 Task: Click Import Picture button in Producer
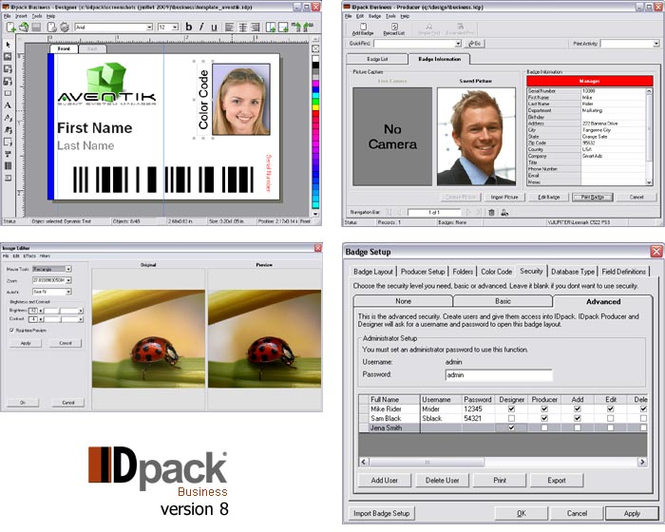pos(504,197)
